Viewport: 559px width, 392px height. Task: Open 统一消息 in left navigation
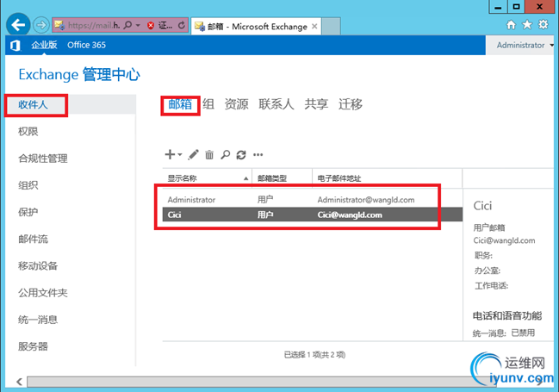coord(38,320)
